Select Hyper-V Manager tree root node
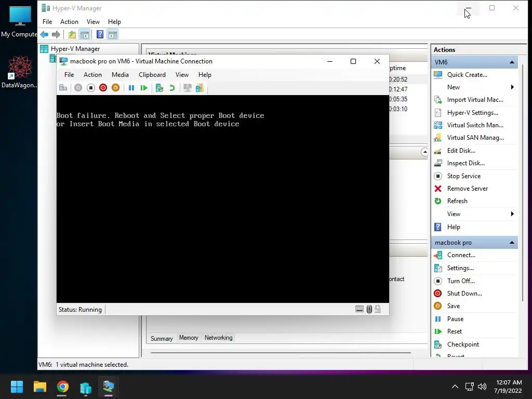 pos(75,49)
